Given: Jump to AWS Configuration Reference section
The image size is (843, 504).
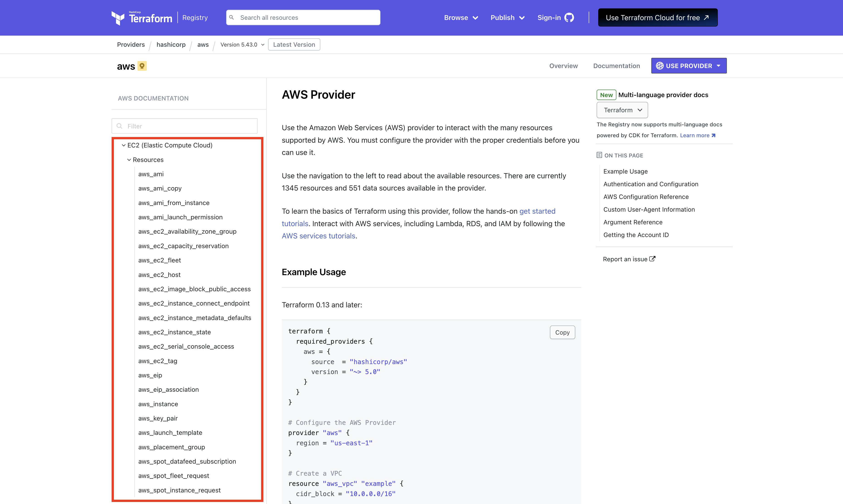Looking at the screenshot, I should (x=646, y=197).
